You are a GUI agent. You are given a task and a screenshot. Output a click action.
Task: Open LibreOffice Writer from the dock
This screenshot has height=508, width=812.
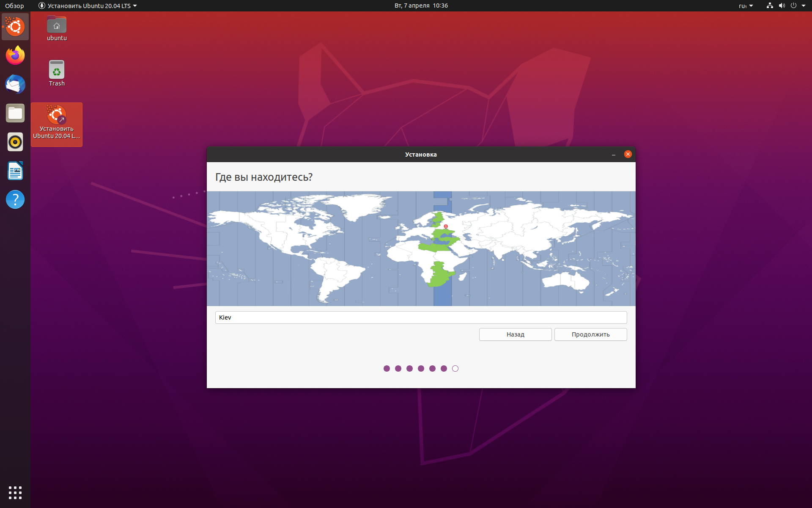coord(15,171)
